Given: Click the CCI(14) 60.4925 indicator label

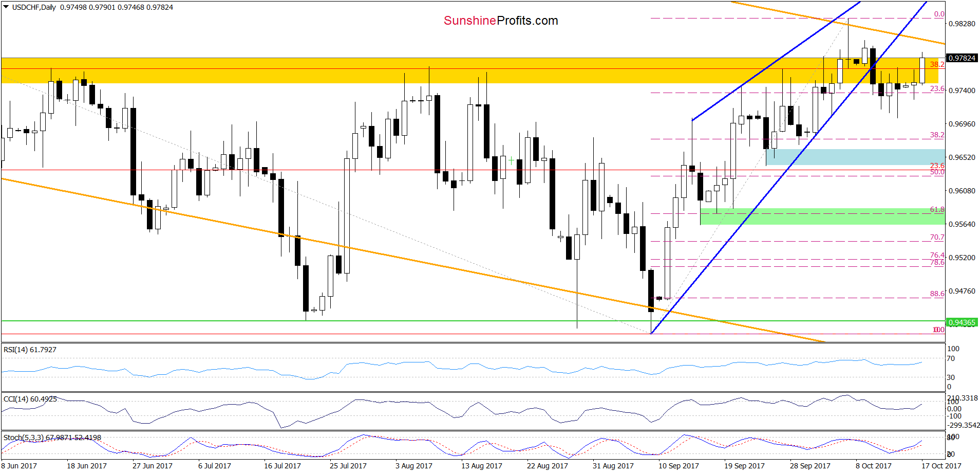Looking at the screenshot, I should tap(30, 399).
